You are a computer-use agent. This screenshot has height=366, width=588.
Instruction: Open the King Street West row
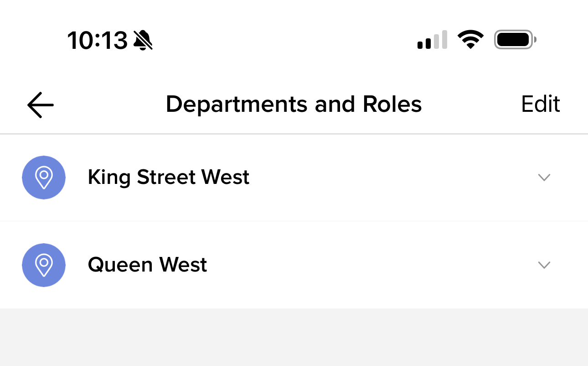click(x=294, y=178)
